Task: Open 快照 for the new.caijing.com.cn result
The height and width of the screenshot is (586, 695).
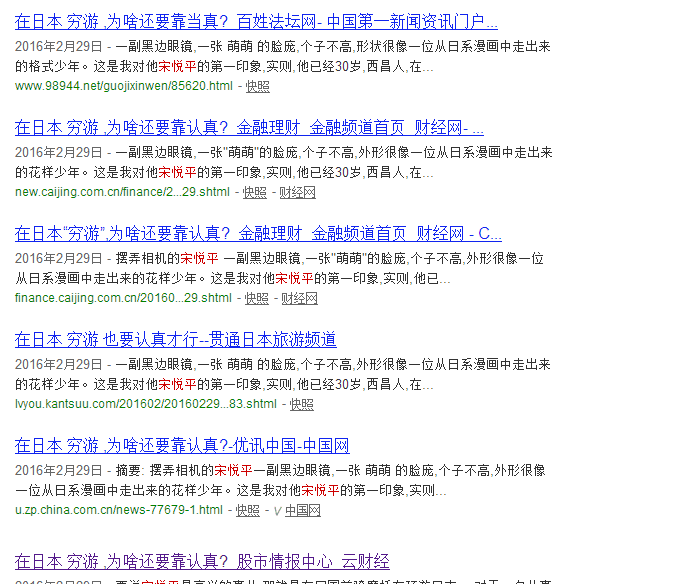Action: (254, 192)
